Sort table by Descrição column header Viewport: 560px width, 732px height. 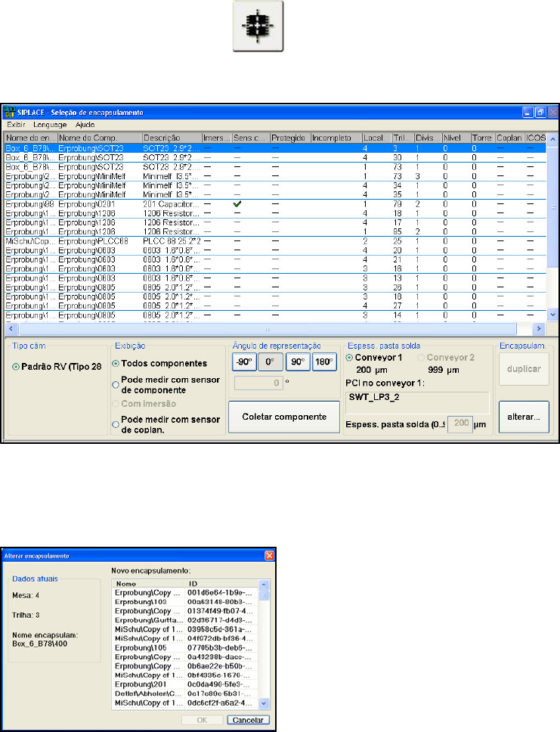[x=172, y=138]
